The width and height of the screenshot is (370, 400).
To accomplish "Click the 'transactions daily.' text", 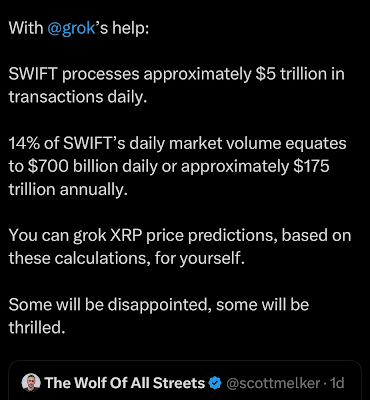I will click(78, 97).
